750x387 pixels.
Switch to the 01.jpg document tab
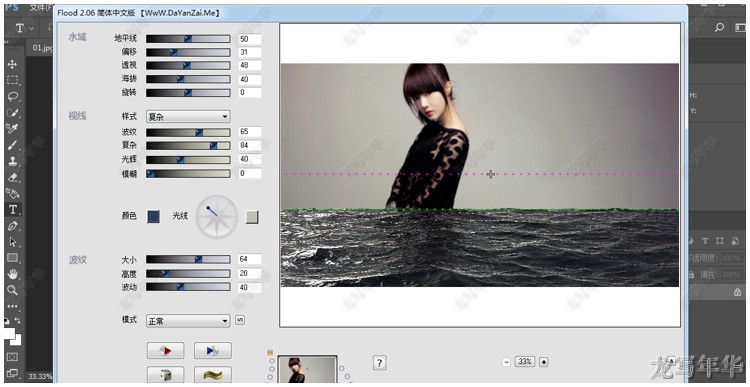[x=42, y=48]
